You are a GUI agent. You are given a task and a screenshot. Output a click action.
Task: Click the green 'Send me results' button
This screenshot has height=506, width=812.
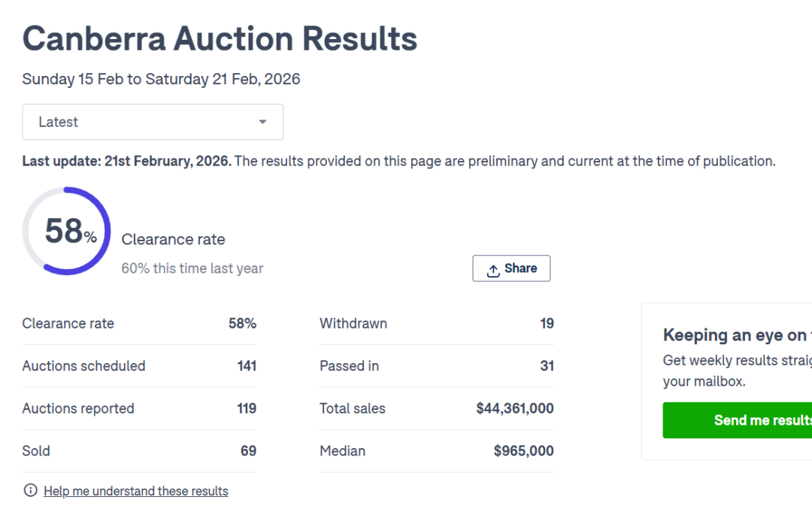(x=737, y=420)
